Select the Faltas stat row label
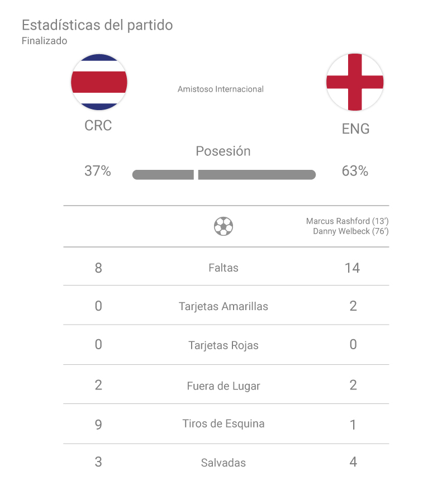447x504 pixels. (x=223, y=268)
